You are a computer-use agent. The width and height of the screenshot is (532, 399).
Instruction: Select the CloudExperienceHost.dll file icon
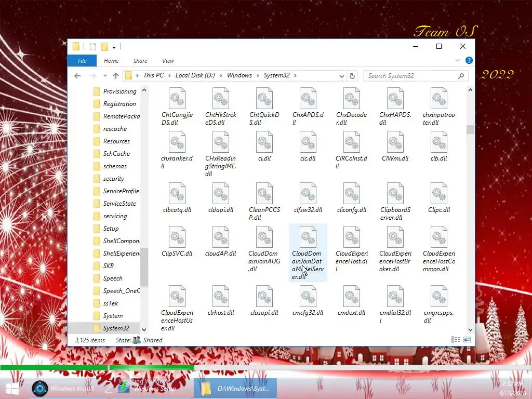coord(352,237)
